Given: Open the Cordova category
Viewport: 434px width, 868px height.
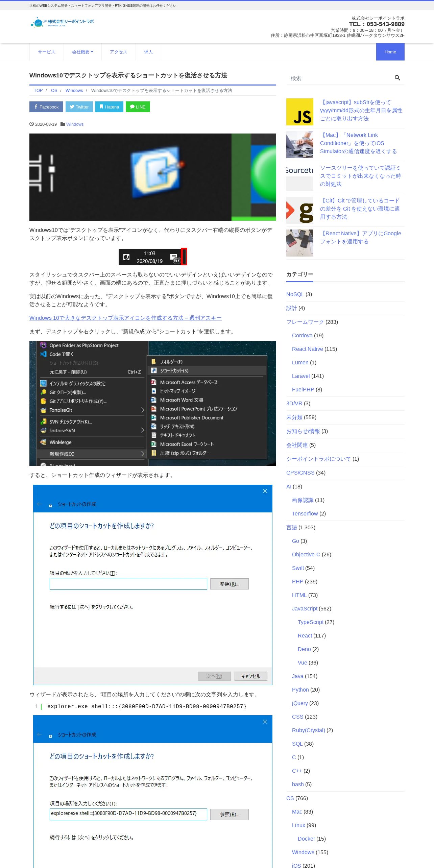Looking at the screenshot, I should (302, 336).
